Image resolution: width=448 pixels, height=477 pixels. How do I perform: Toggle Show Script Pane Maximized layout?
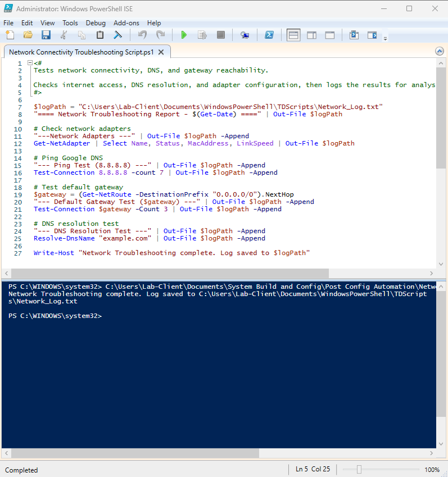(x=329, y=35)
